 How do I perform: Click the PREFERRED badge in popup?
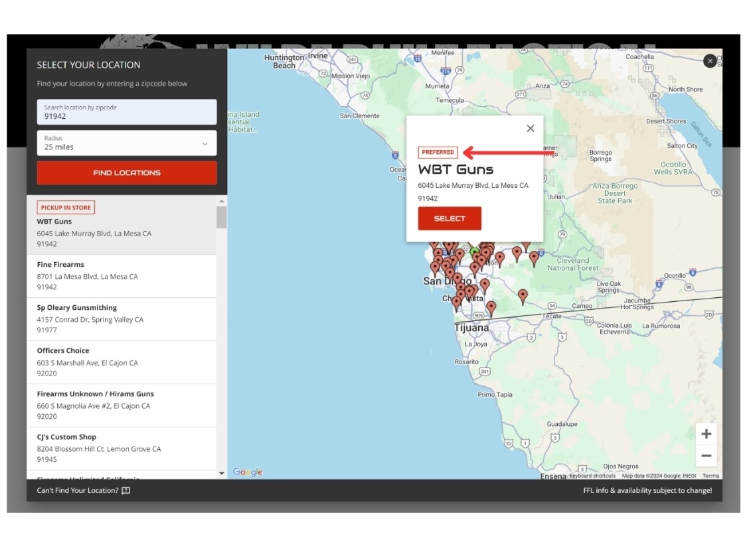click(438, 153)
